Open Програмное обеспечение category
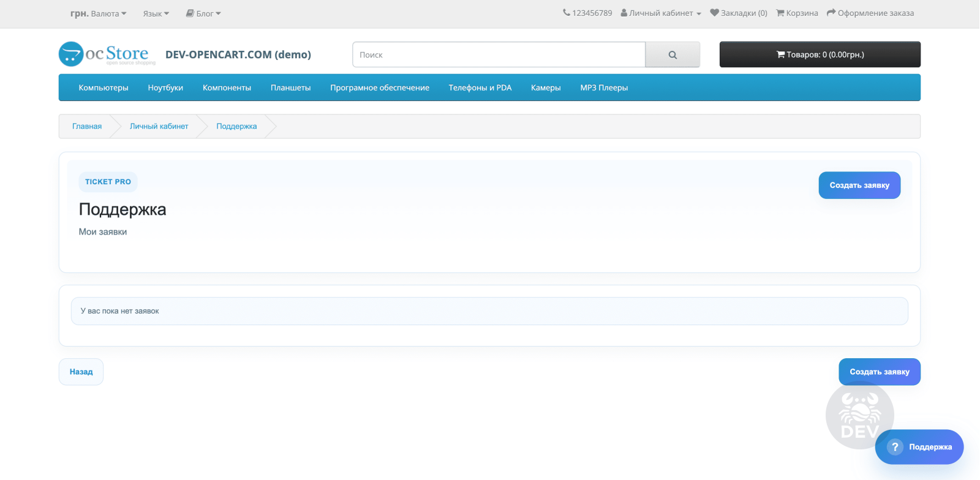The height and width of the screenshot is (480, 980). click(x=380, y=88)
